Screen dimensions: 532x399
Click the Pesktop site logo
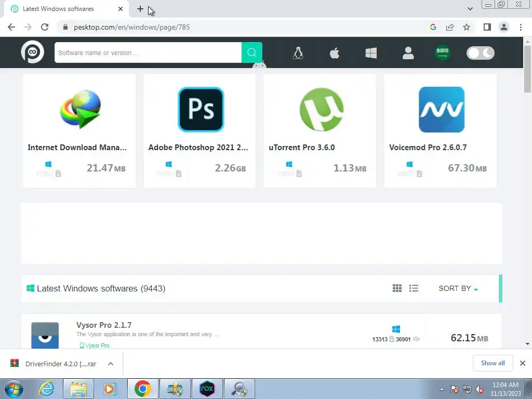(x=33, y=52)
